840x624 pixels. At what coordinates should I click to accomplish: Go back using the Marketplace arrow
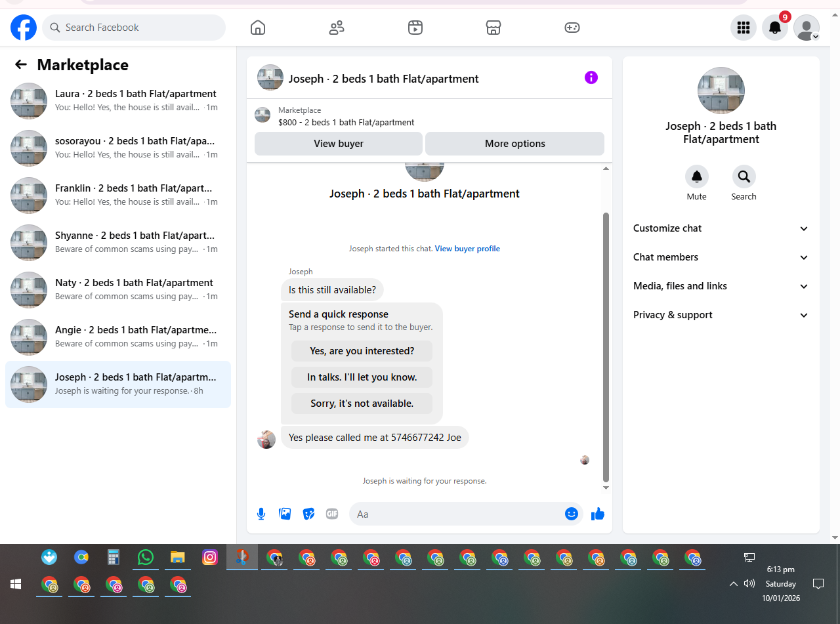pos(21,64)
